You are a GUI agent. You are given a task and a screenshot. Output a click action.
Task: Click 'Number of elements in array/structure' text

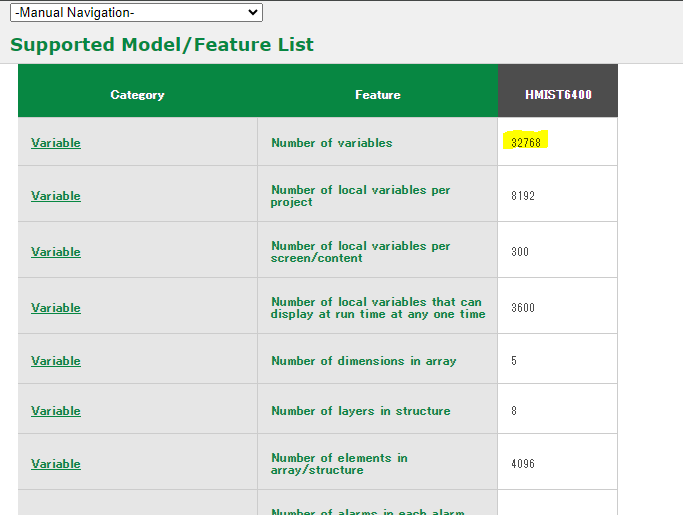[339, 464]
